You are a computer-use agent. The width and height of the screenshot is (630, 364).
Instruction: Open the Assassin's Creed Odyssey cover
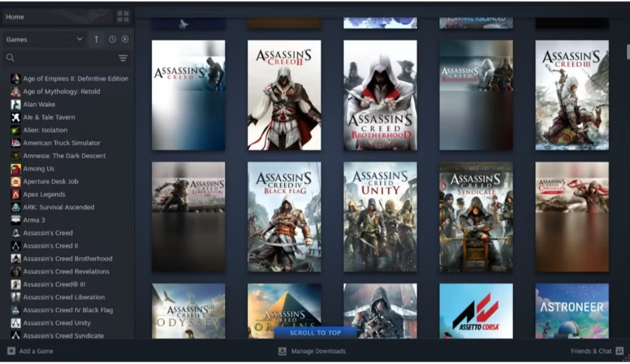click(x=188, y=311)
